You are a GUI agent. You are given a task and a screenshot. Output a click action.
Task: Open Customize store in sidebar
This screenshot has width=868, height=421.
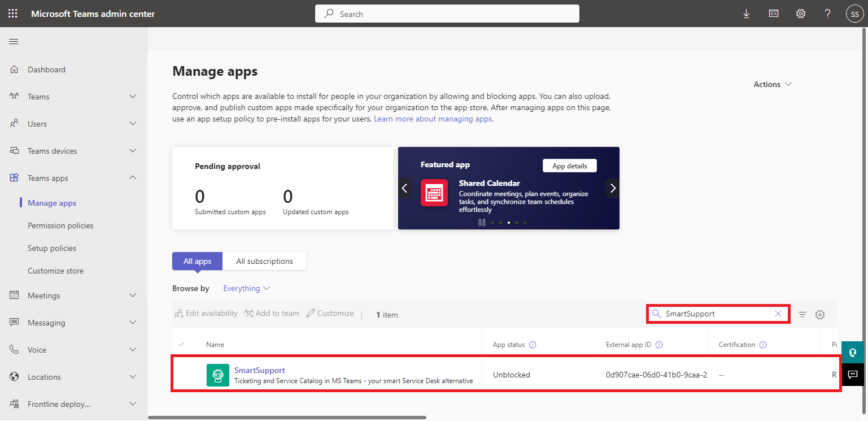click(55, 271)
